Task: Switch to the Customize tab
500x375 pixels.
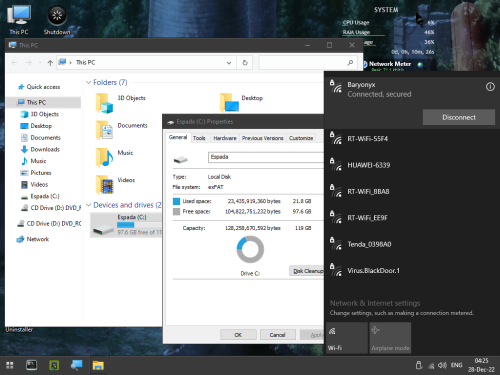Action: click(301, 138)
